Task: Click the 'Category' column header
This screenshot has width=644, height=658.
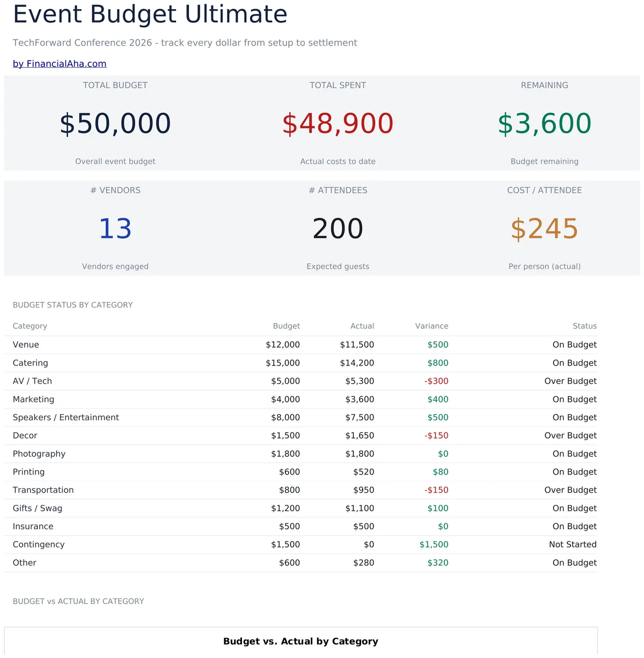Action: [x=30, y=326]
